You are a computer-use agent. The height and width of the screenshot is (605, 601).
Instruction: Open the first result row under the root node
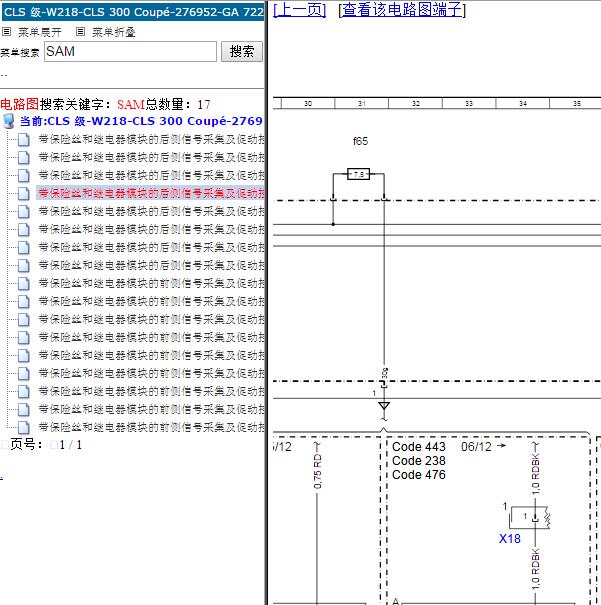tap(150, 139)
